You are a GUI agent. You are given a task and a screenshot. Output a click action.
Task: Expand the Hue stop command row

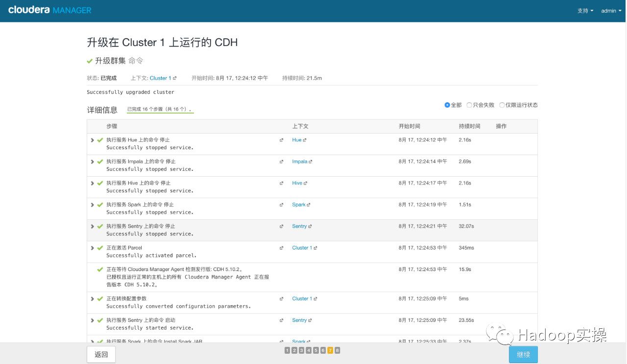pyautogui.click(x=92, y=140)
